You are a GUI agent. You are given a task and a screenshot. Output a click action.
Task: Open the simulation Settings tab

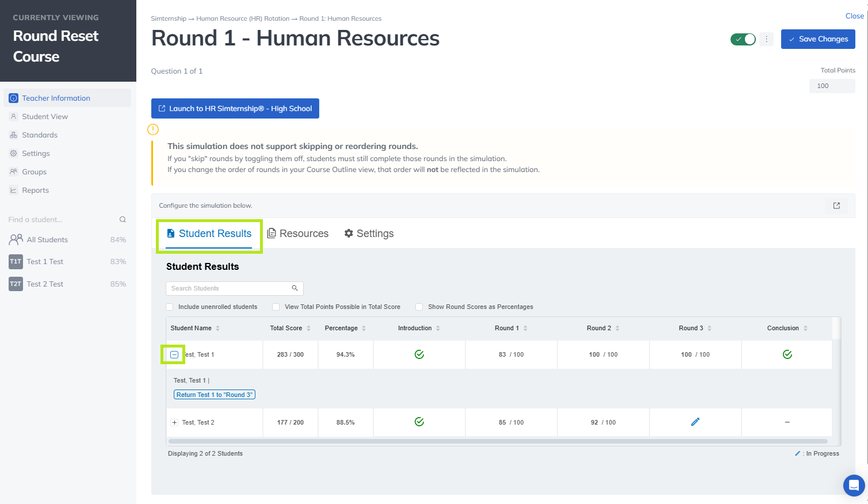(369, 234)
